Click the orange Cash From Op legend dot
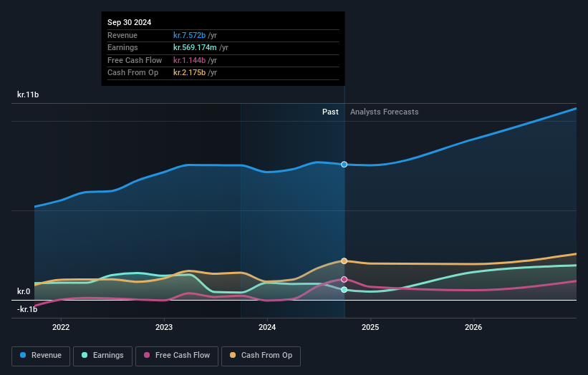Viewport: 588px width, 375px height. [233, 355]
